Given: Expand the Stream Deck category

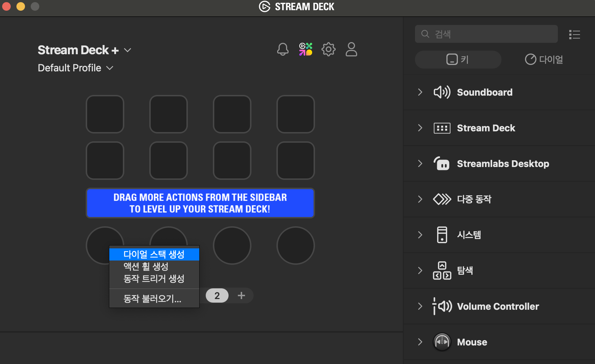Looking at the screenshot, I should pyautogui.click(x=420, y=128).
